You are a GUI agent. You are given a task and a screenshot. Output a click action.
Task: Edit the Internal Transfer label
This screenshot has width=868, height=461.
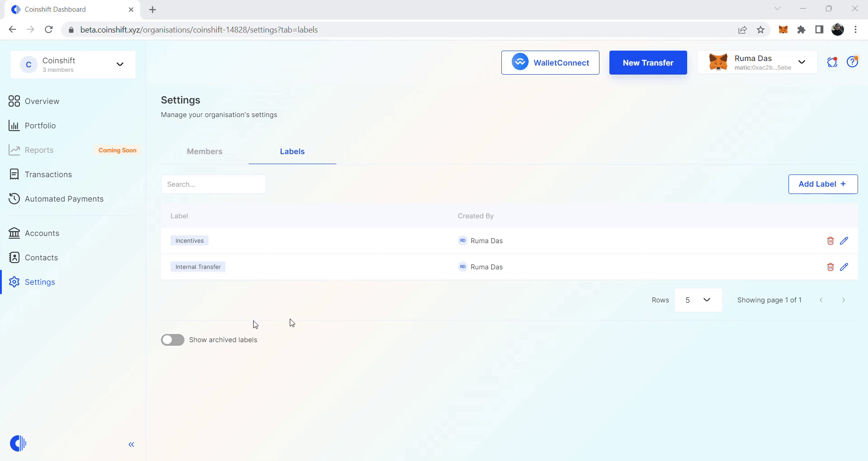click(844, 267)
